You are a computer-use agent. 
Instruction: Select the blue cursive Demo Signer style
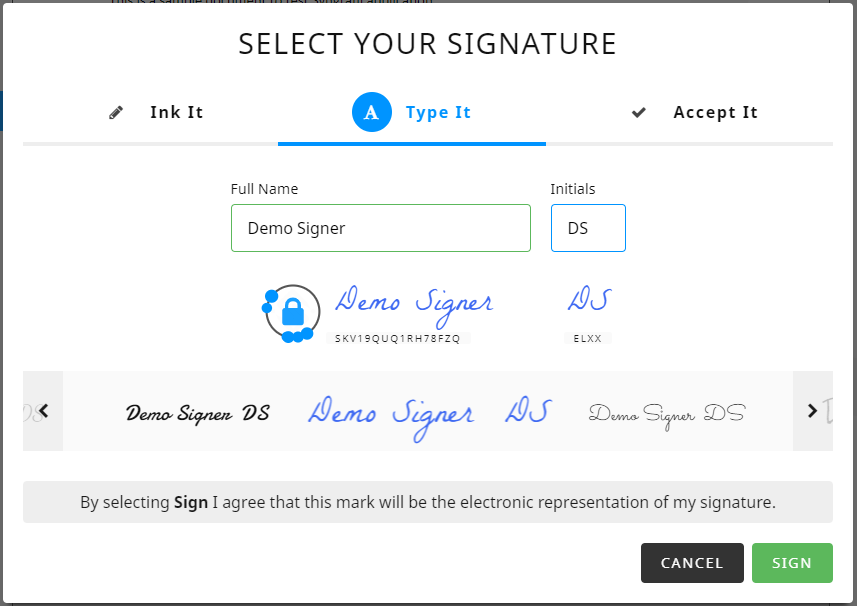tap(390, 411)
